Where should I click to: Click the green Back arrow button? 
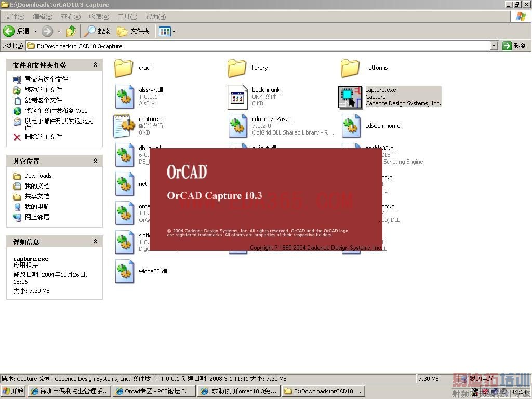9,31
